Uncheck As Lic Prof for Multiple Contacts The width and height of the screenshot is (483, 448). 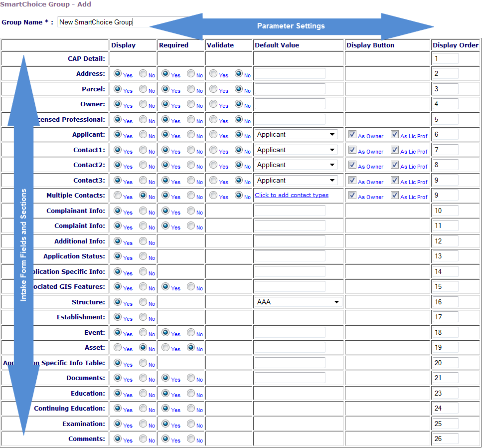coord(395,196)
